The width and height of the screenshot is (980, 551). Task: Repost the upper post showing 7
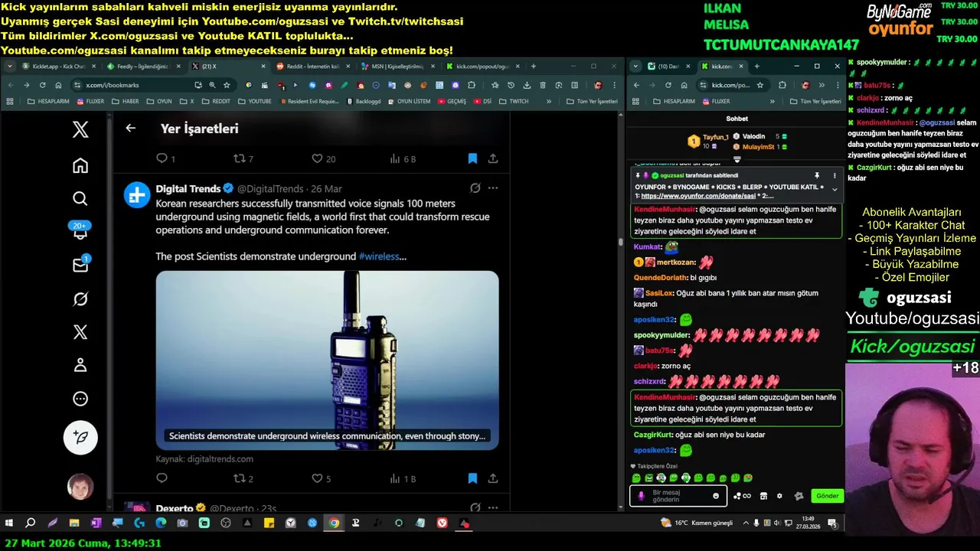pos(243,158)
